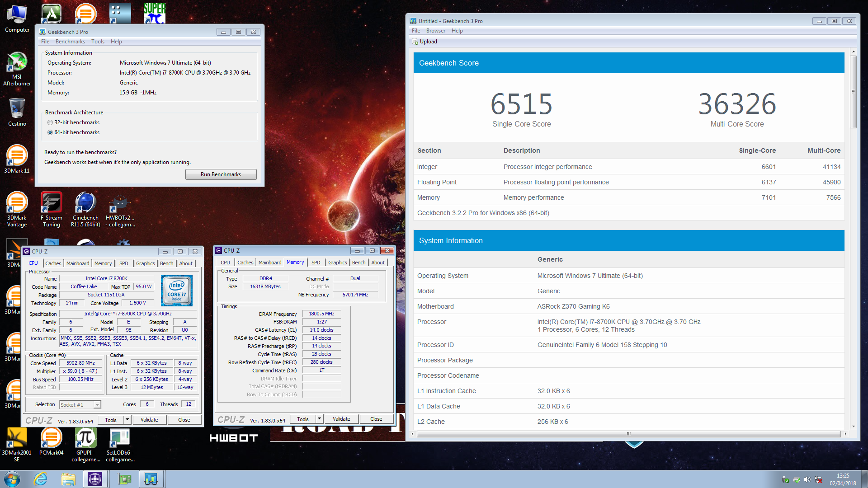868x488 pixels.
Task: Switch to Graphics tab in Memory CPU-Z window
Action: pyautogui.click(x=338, y=263)
